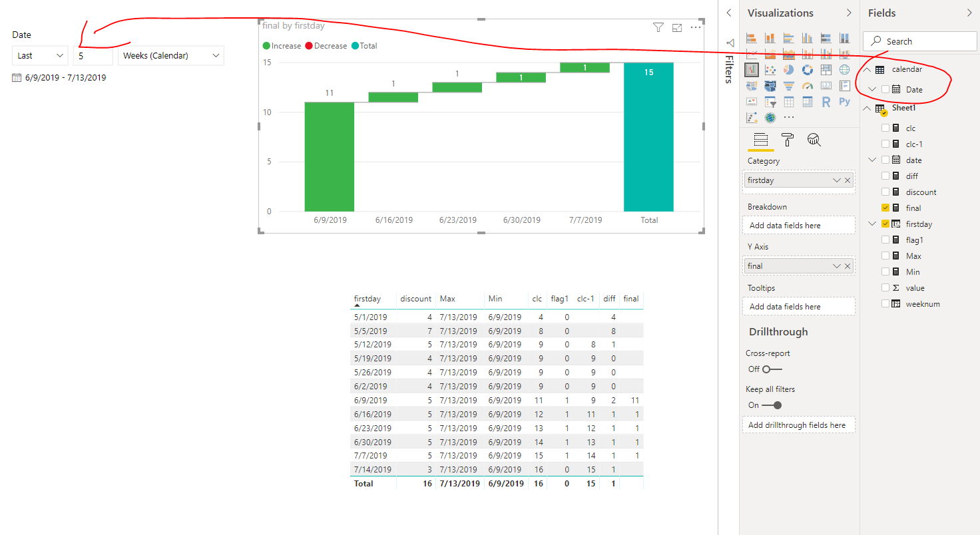Switch to the Format (paint roller) tab
Screen dimensions: 980x535
(x=788, y=140)
